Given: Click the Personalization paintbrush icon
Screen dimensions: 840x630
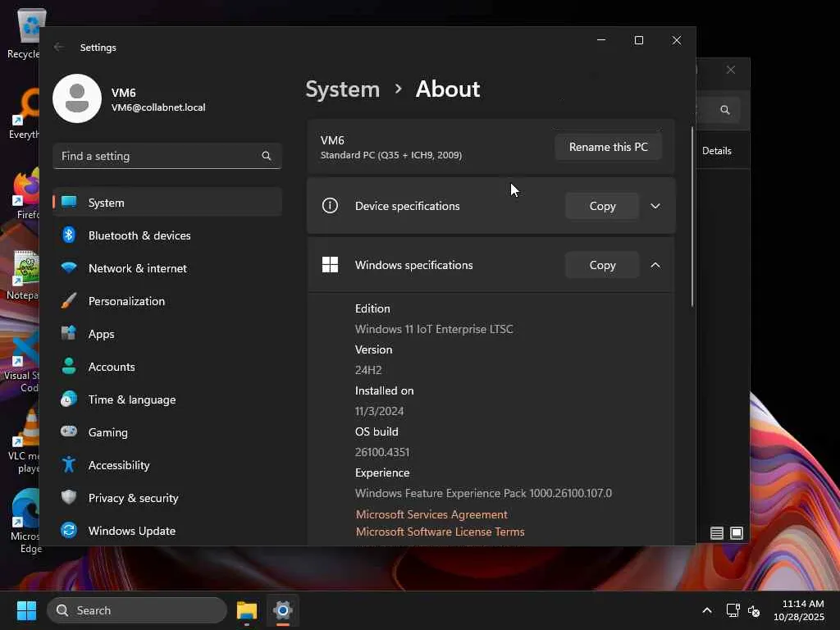Looking at the screenshot, I should [x=69, y=300].
